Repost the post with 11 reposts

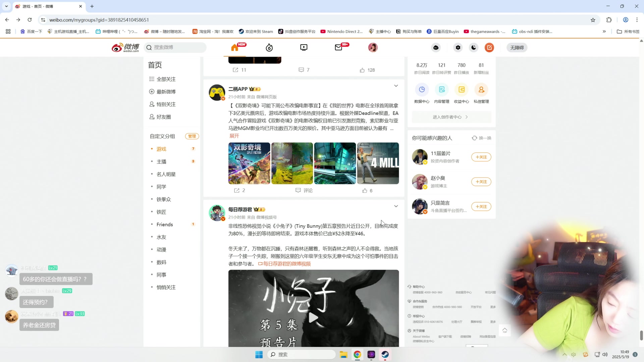pos(239,70)
